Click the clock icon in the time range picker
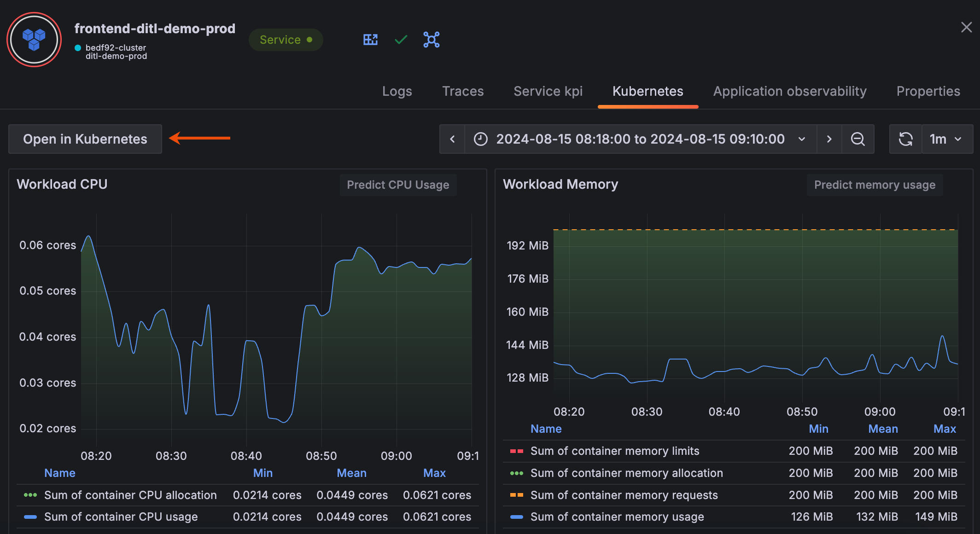Screen dimensions: 980x534 (480, 139)
